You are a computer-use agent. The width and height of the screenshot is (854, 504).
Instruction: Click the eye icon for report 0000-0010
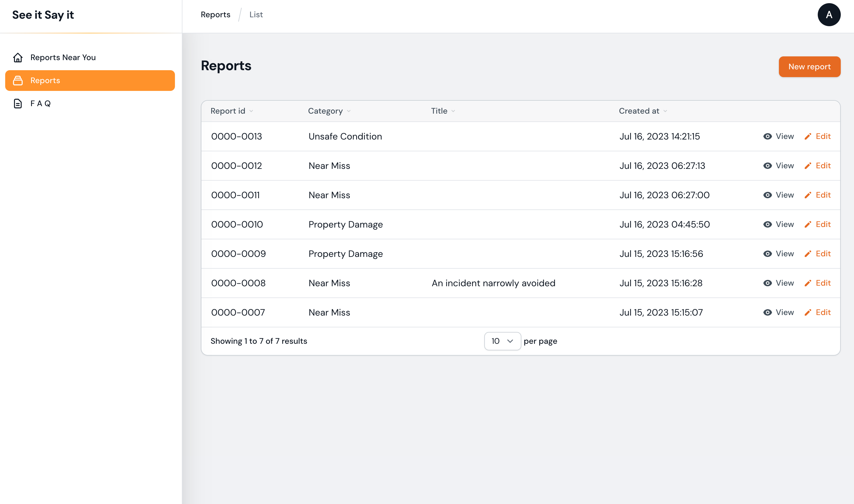767,224
